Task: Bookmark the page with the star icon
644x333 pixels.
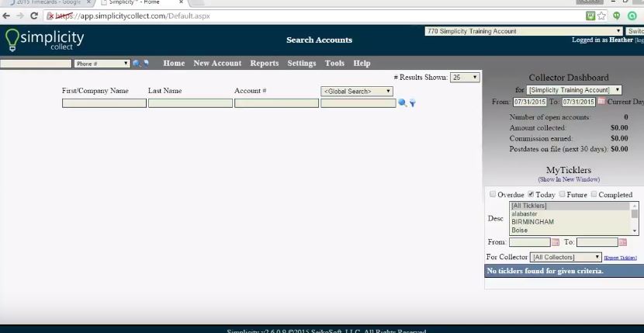Action: point(601,16)
